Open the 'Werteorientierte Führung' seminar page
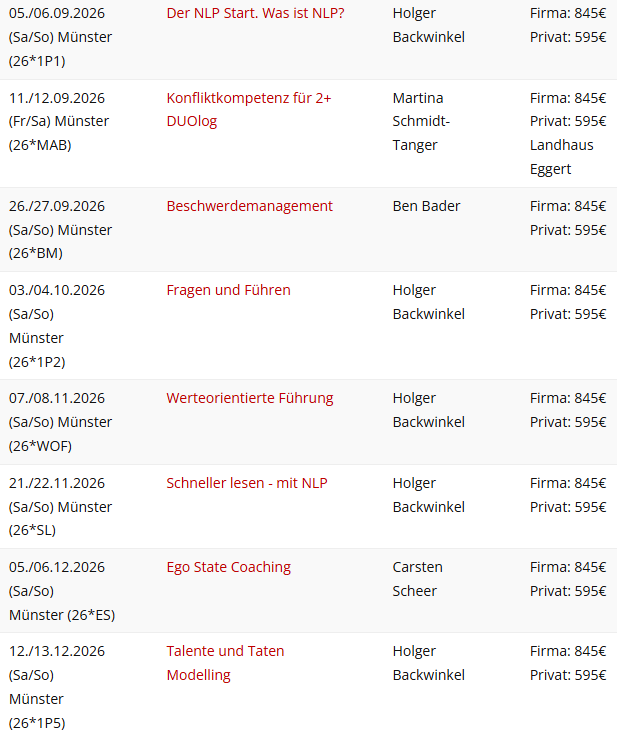Viewport: 617px width, 733px height. (249, 398)
